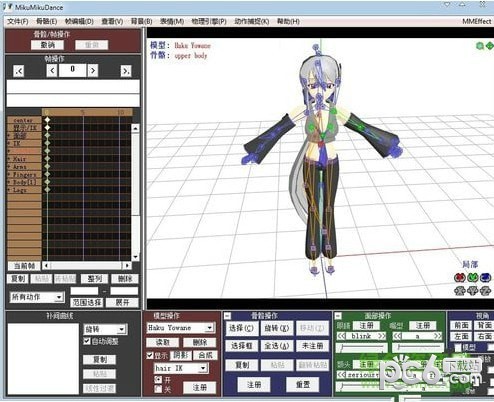Step back one frame with the < arrow
Viewport: 494px width, 402px height.
coord(52,71)
